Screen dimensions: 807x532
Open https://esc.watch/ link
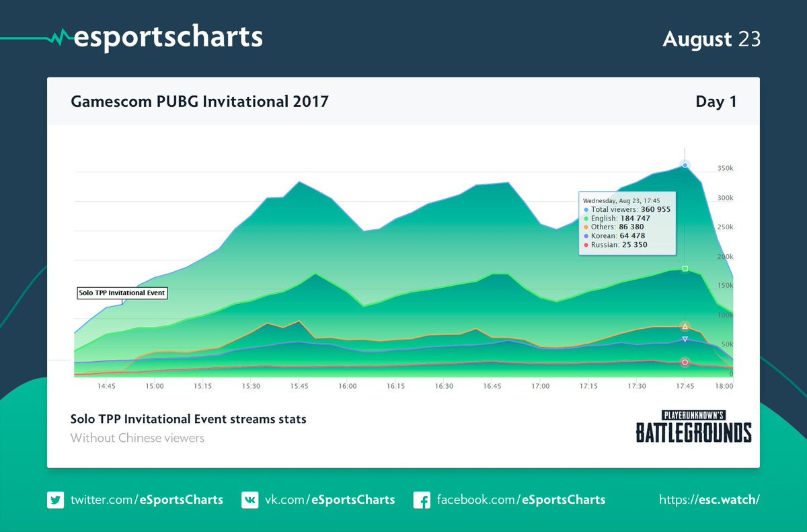(x=709, y=500)
